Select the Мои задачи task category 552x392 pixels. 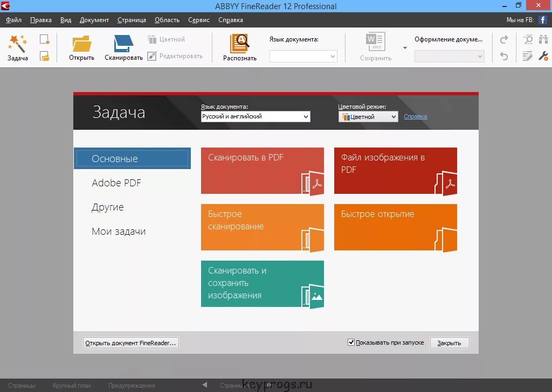click(x=119, y=232)
